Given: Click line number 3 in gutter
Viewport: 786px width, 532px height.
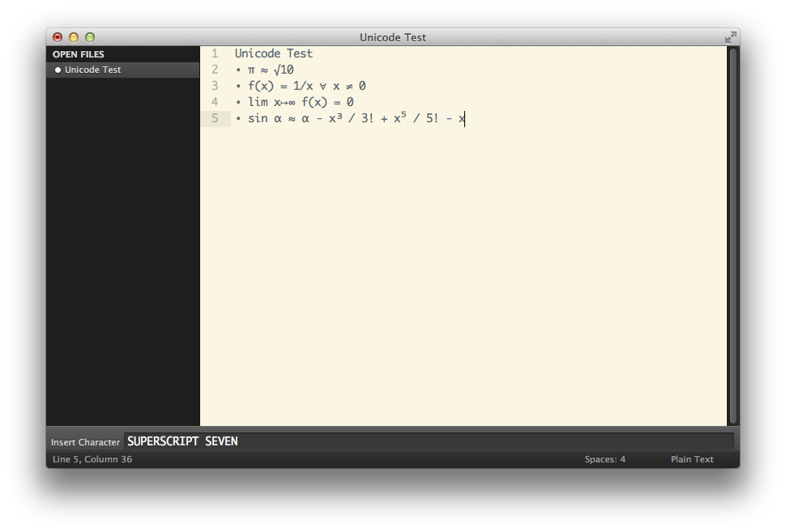Looking at the screenshot, I should coord(215,86).
